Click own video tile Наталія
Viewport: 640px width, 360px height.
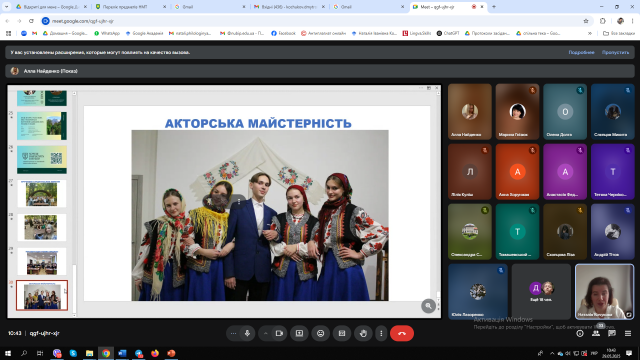[604, 291]
